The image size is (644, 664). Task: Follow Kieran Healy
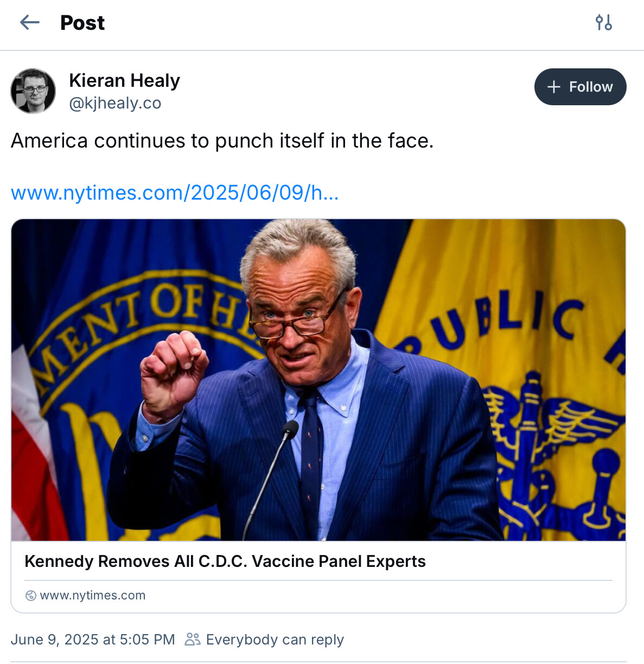[580, 87]
